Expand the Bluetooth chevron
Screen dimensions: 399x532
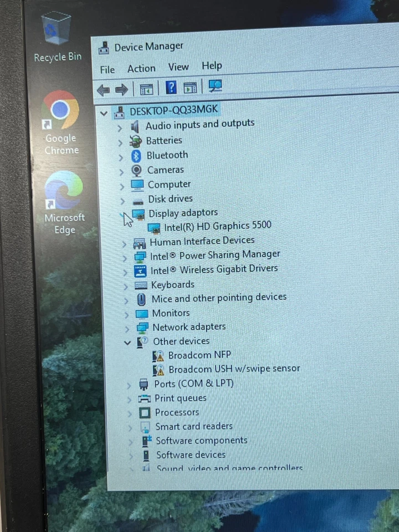(x=121, y=157)
